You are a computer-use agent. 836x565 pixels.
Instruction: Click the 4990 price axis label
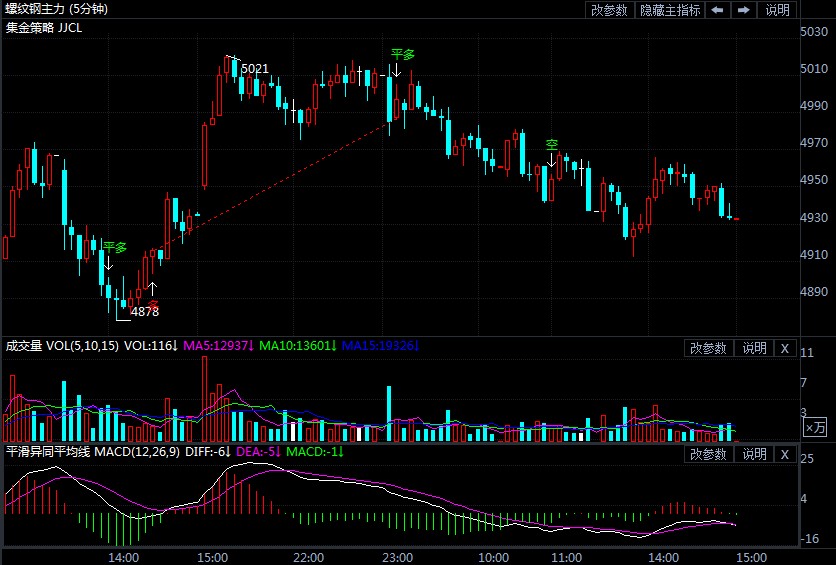[814, 106]
